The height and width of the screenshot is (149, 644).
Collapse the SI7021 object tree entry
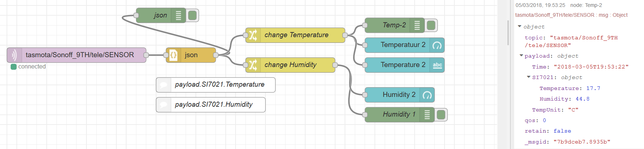click(528, 77)
